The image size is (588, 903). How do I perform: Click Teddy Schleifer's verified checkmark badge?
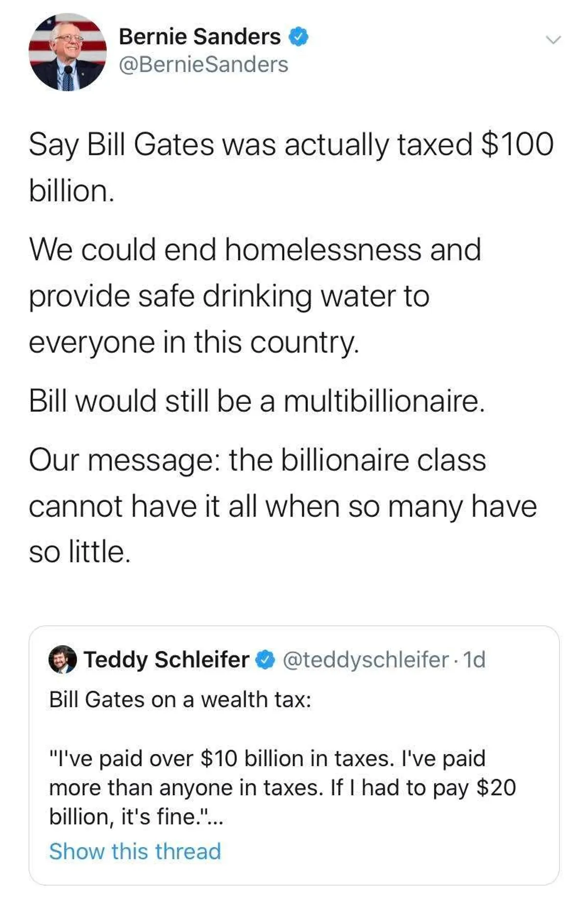(266, 660)
